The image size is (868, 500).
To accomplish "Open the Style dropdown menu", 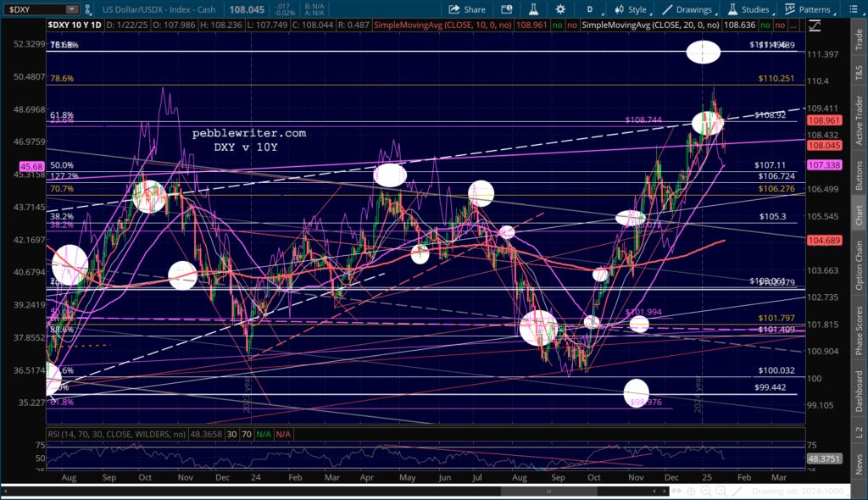I will [x=630, y=9].
